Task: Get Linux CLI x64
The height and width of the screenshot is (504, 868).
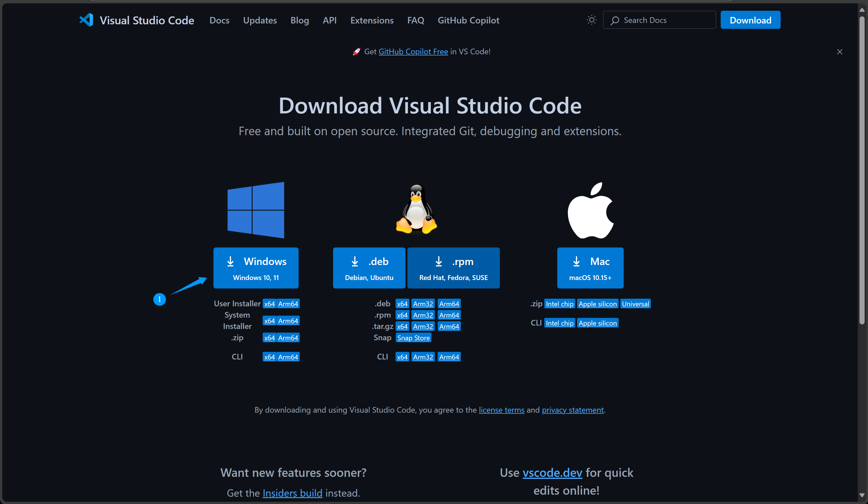Action: tap(402, 357)
